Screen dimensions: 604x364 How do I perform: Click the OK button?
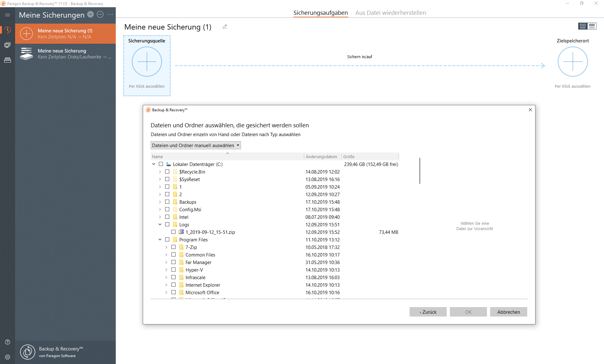click(468, 312)
